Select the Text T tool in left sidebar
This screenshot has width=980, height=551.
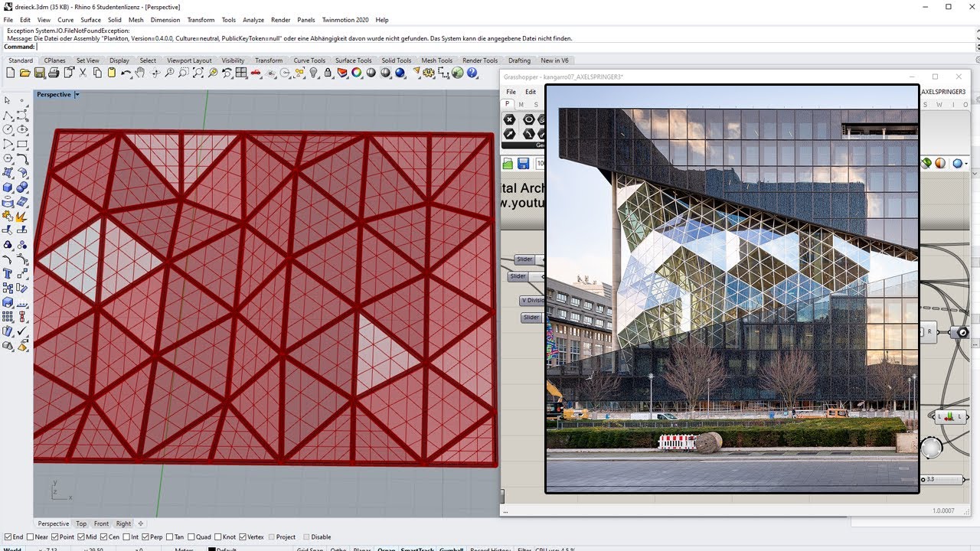click(x=8, y=274)
